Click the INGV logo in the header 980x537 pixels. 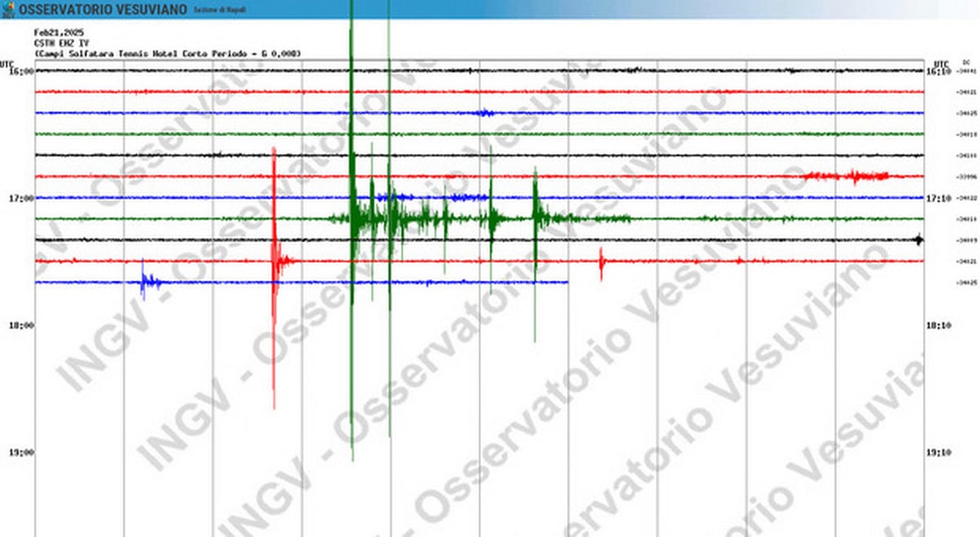point(8,9)
